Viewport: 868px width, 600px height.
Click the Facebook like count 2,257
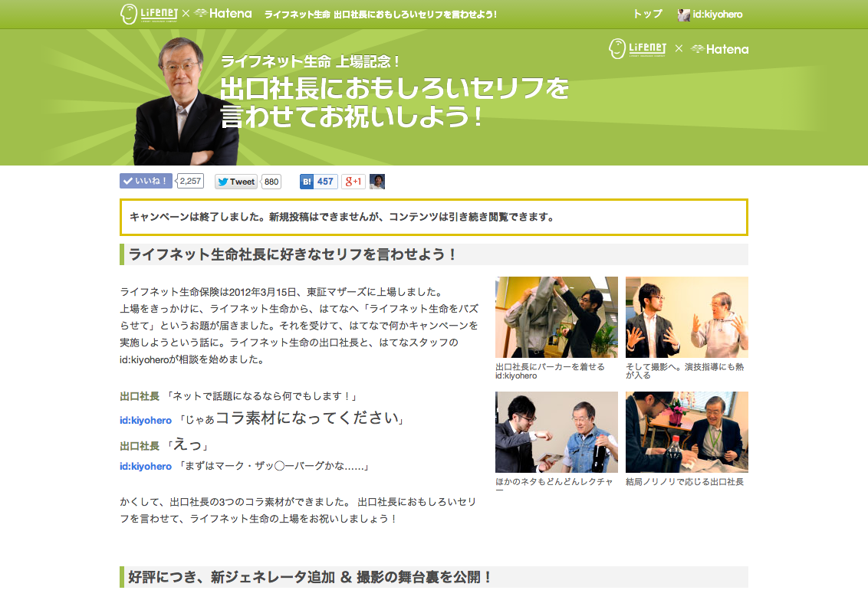tap(190, 181)
